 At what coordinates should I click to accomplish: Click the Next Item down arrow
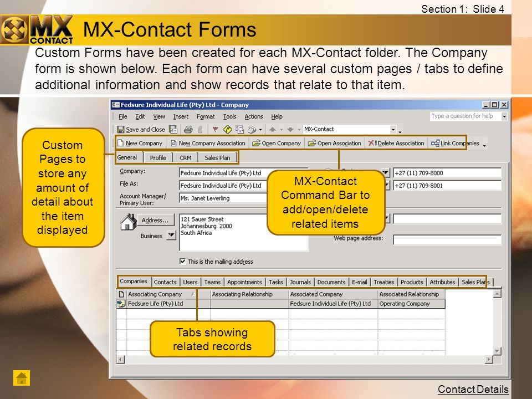tap(290, 129)
